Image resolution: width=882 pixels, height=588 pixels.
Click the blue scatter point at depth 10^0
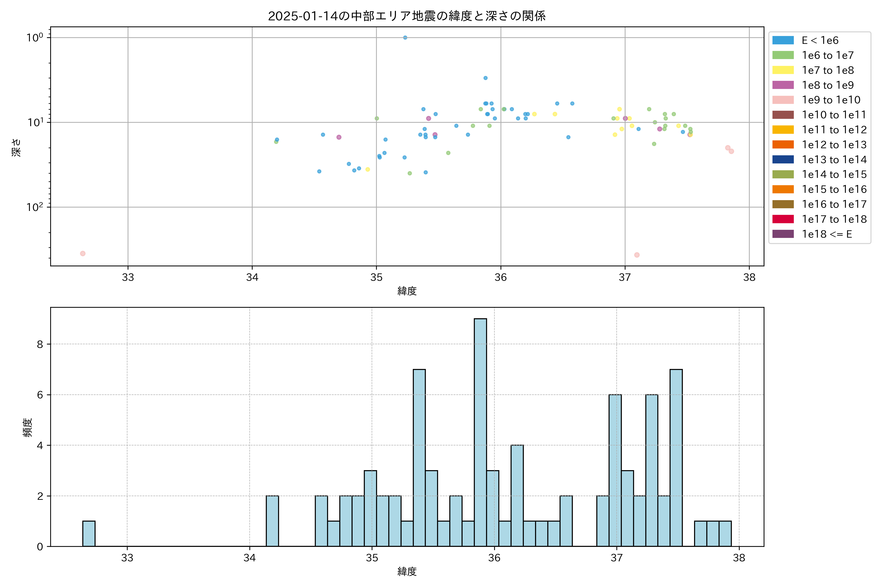tap(405, 37)
